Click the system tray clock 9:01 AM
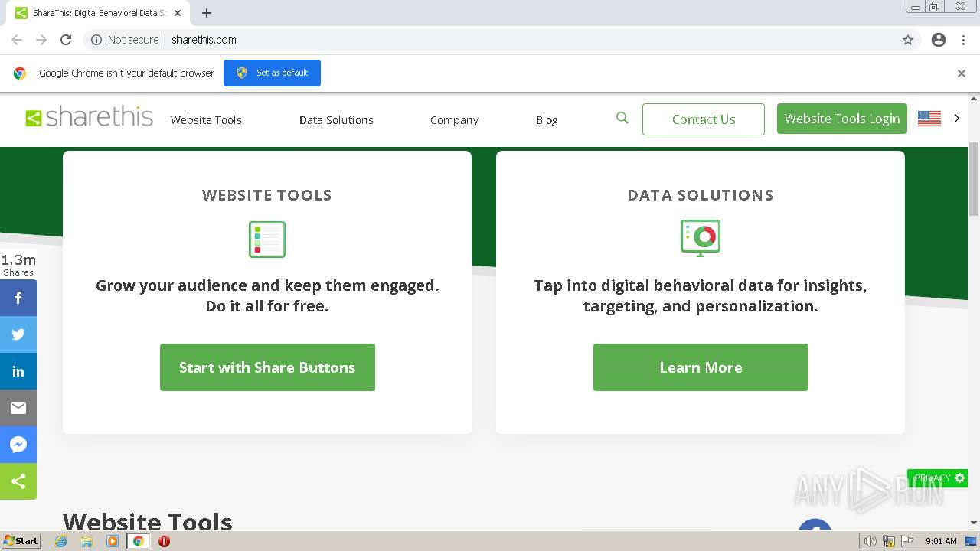980x551 pixels. 941,541
